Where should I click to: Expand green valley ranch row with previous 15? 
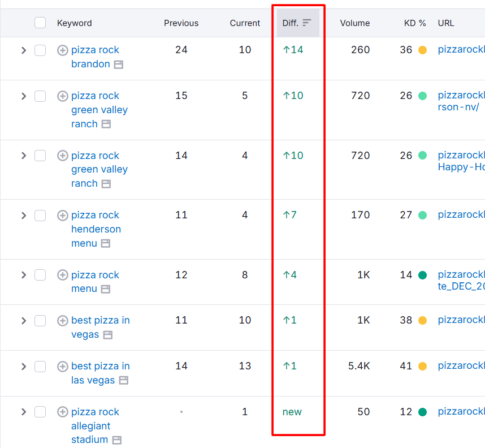pyautogui.click(x=24, y=96)
